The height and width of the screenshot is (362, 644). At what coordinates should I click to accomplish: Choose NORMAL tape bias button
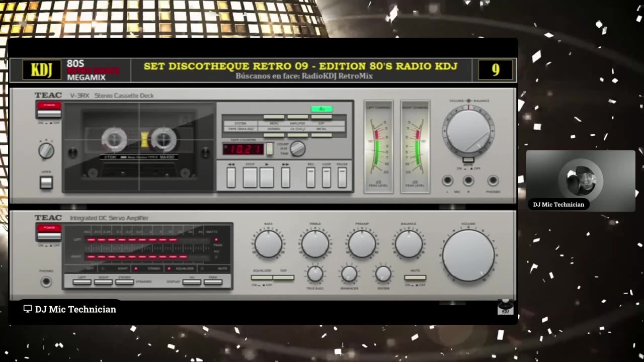274,135
